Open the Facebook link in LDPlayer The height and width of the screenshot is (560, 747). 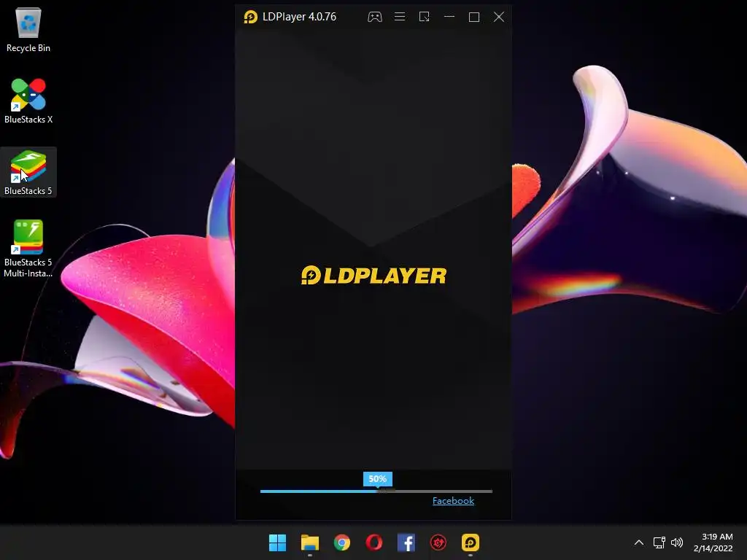pos(453,500)
